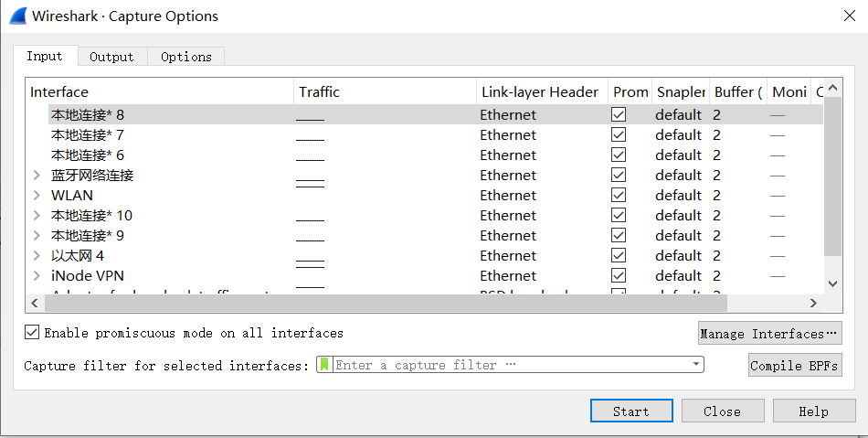868x438 pixels.
Task: Switch to the Output tab
Action: [111, 57]
